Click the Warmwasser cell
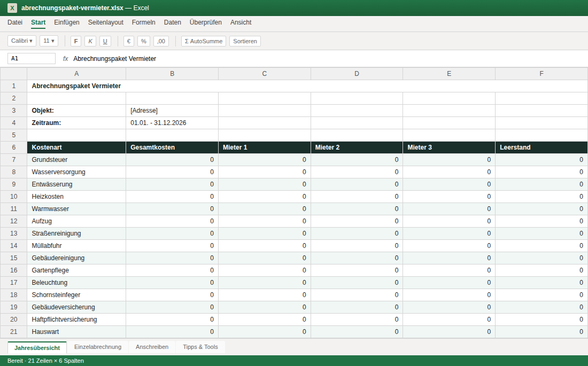Screen dimensions: 588x366 pyautogui.click(x=76, y=209)
